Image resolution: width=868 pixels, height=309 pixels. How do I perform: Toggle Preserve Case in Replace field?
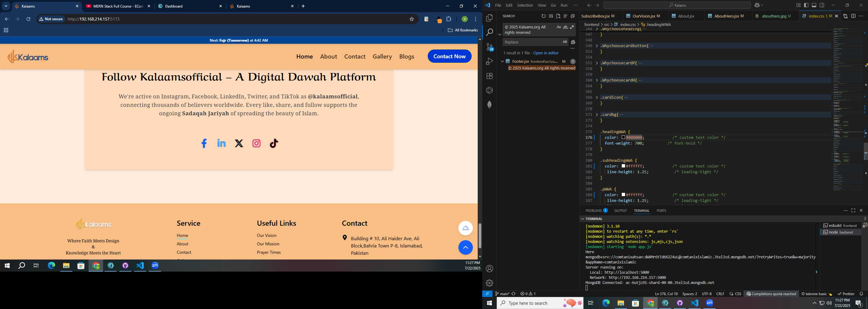pos(565,42)
